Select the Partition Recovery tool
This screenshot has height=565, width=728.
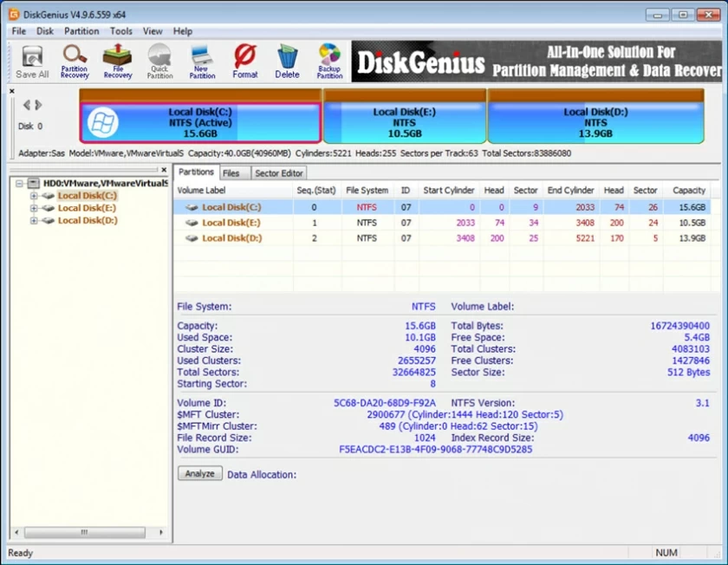tap(75, 59)
